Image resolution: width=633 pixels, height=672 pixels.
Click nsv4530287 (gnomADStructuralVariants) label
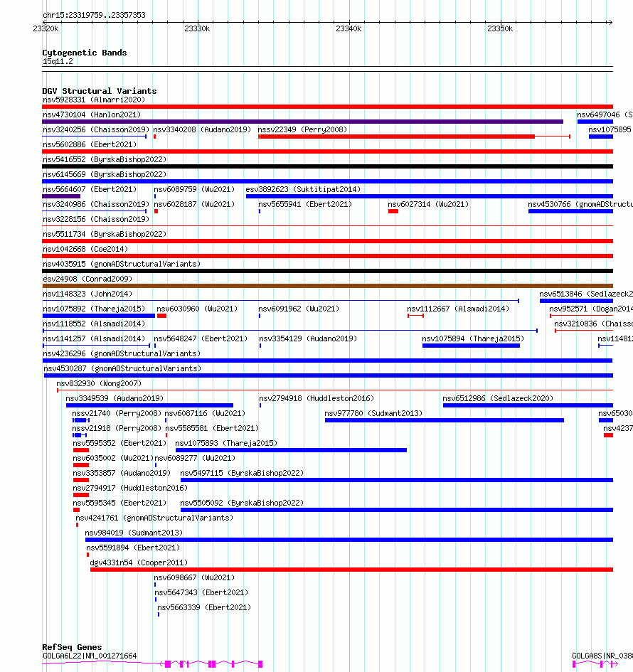click(122, 368)
